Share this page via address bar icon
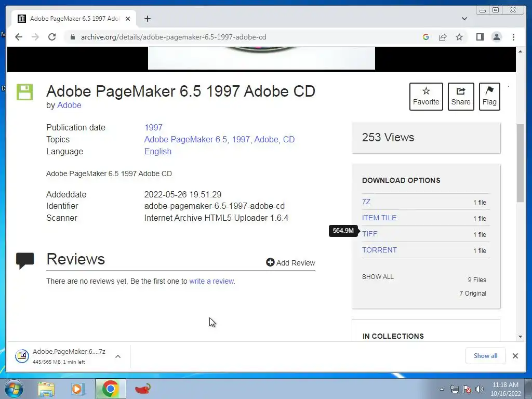Viewport: 532px width, 399px height. [443, 37]
